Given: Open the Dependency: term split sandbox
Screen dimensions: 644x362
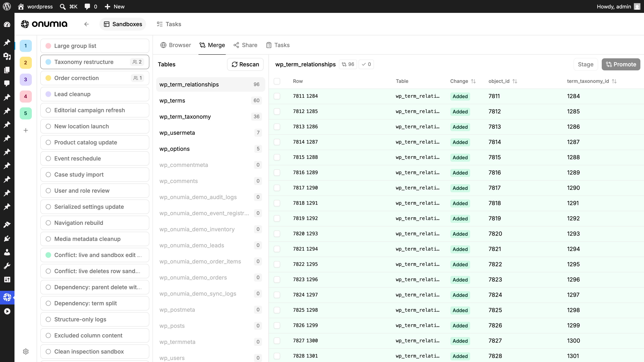Looking at the screenshot, I should [95, 303].
